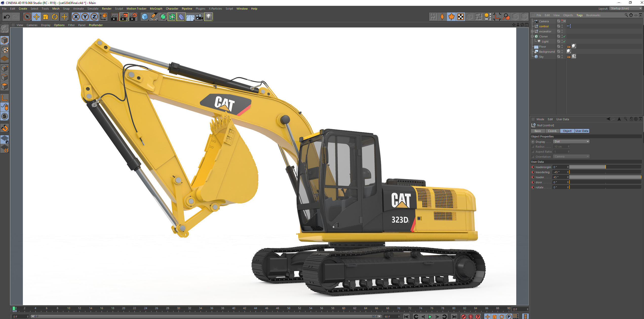Open the Render menu
This screenshot has width=644, height=319.
(x=107, y=9)
